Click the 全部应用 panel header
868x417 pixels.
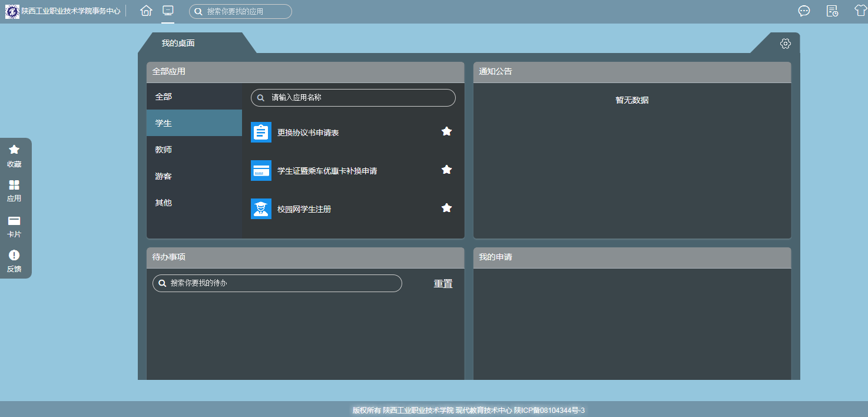[x=306, y=72]
